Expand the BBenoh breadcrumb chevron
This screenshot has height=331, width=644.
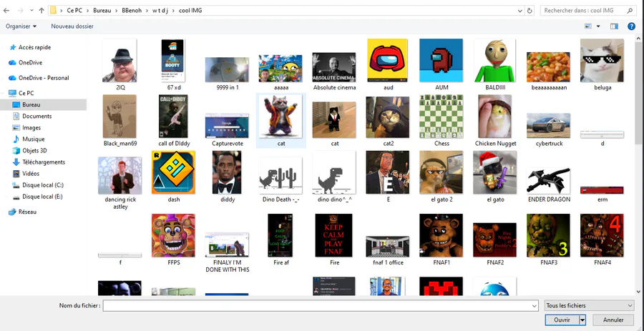tap(147, 11)
